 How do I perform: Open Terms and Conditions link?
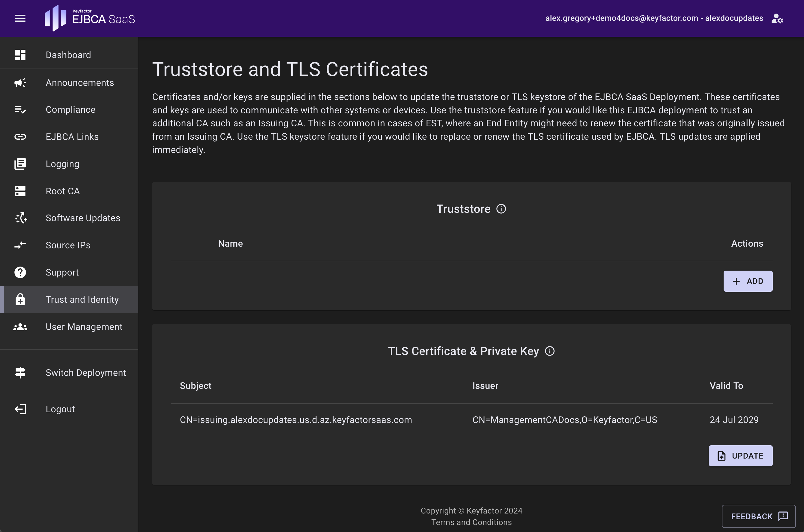(471, 522)
